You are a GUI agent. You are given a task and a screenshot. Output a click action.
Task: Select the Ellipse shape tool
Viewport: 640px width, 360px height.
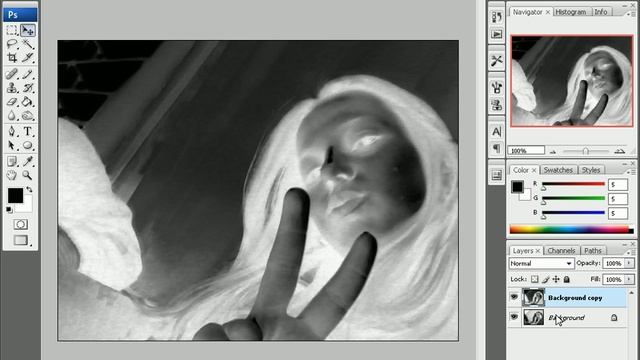click(28, 145)
